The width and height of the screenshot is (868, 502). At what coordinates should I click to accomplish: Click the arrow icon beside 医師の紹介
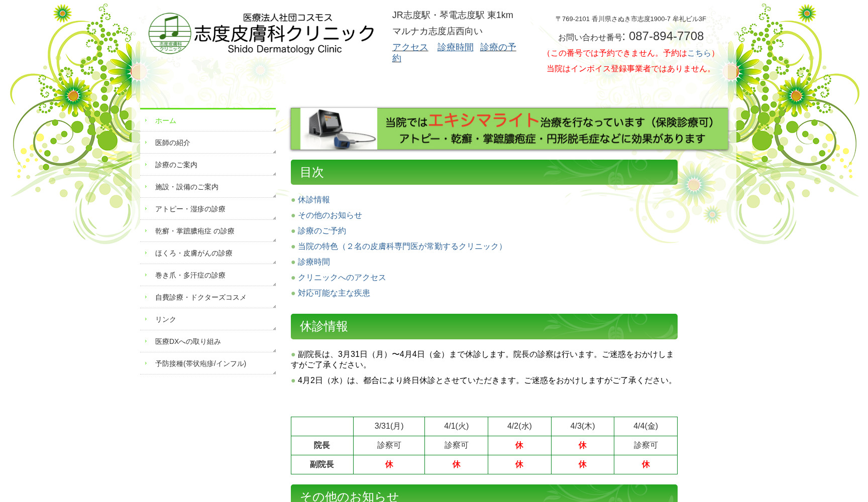coord(146,143)
